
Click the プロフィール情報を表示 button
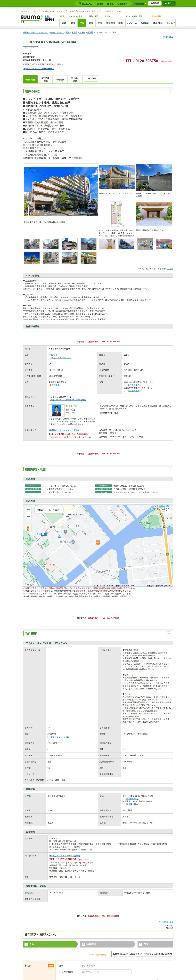pyautogui.click(x=142, y=954)
